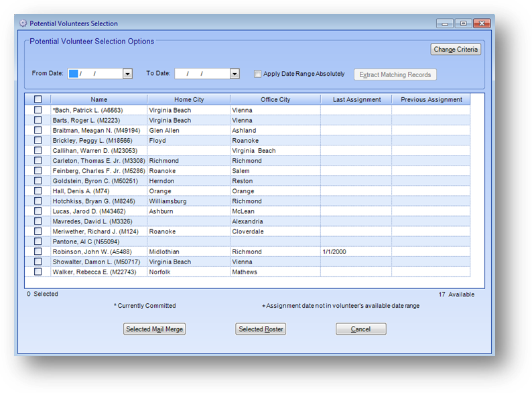The height and width of the screenshot is (393, 532).
Task: Select the Salem office city cell
Action: (275, 171)
